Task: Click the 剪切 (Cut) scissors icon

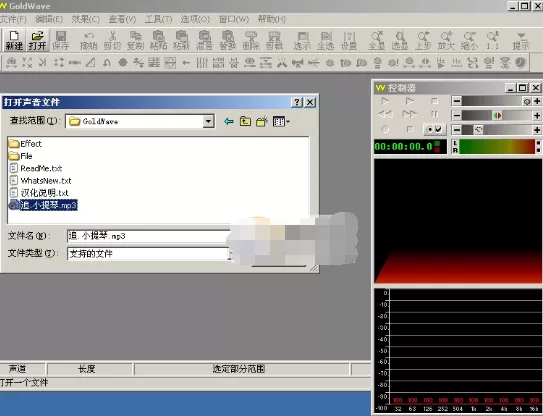Action: coord(112,40)
